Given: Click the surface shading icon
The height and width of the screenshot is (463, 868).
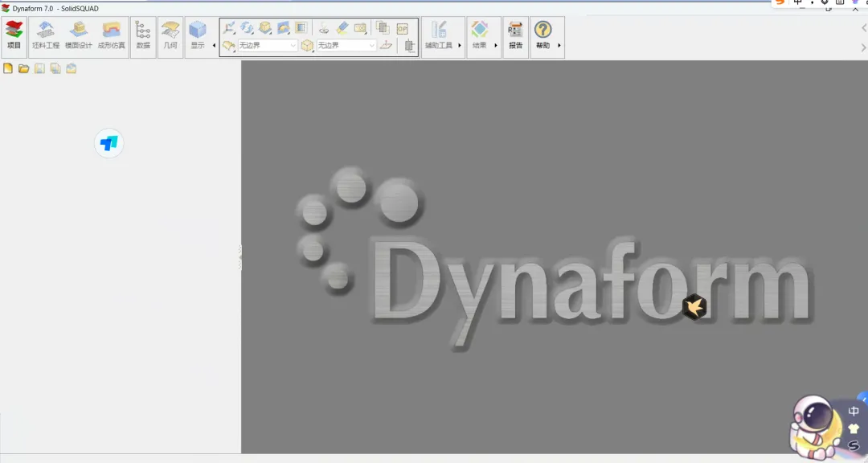Looking at the screenshot, I should [x=284, y=27].
